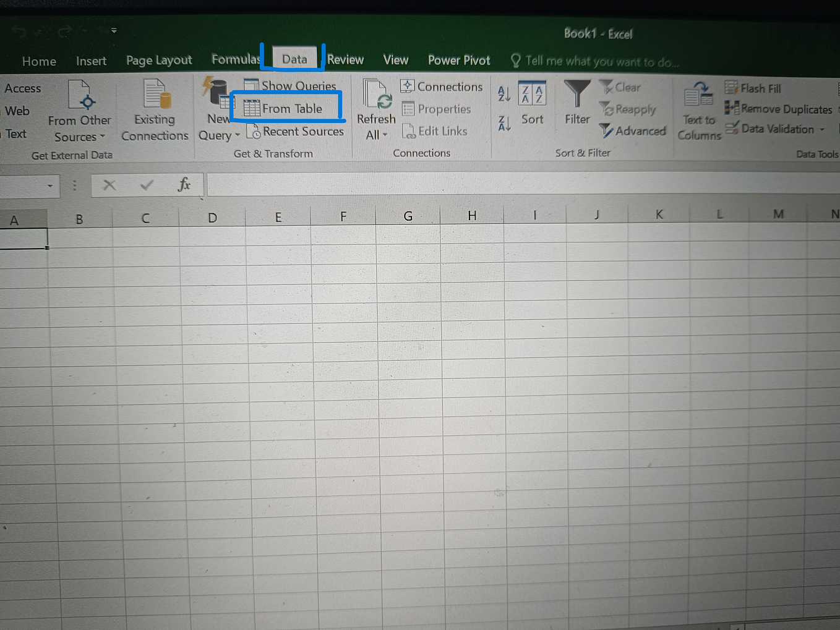Click Text to Columns
This screenshot has height=630, width=840.
point(699,111)
